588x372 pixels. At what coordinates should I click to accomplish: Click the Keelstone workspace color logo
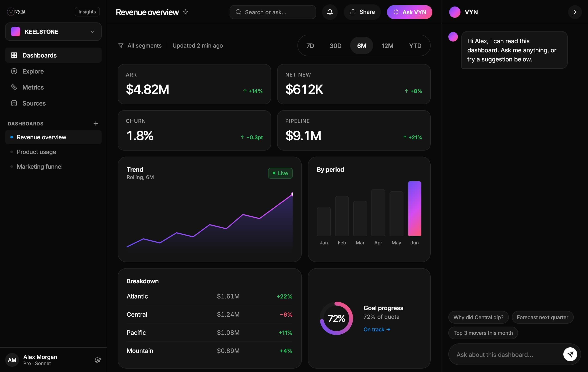(x=15, y=32)
